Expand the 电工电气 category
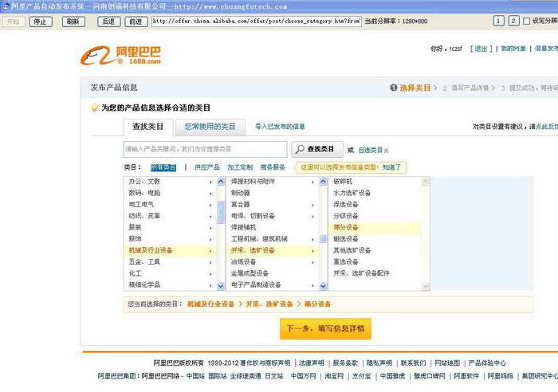 pyautogui.click(x=170, y=205)
